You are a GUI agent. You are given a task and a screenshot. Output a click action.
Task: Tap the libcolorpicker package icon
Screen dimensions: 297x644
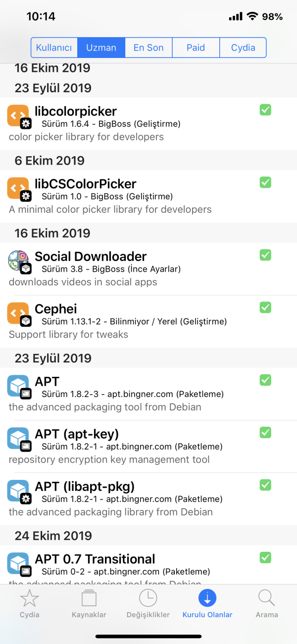pos(18,115)
